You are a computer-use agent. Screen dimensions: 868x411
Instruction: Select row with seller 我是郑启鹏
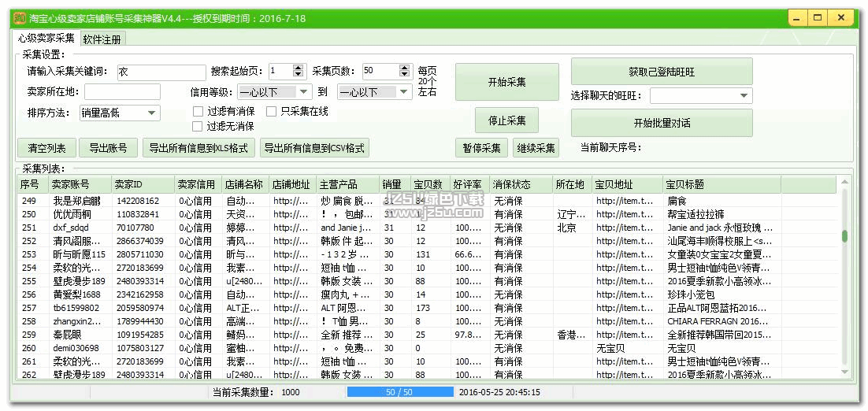click(428, 201)
